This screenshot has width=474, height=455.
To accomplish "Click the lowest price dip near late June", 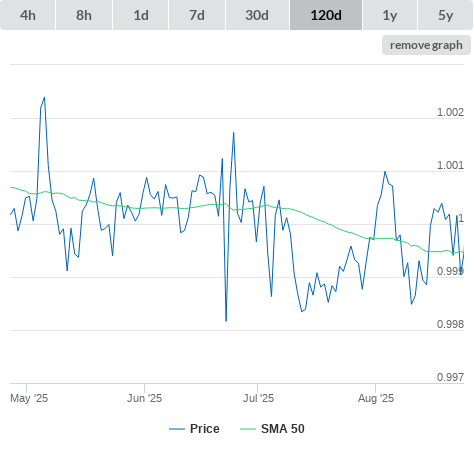I will coord(226,321).
